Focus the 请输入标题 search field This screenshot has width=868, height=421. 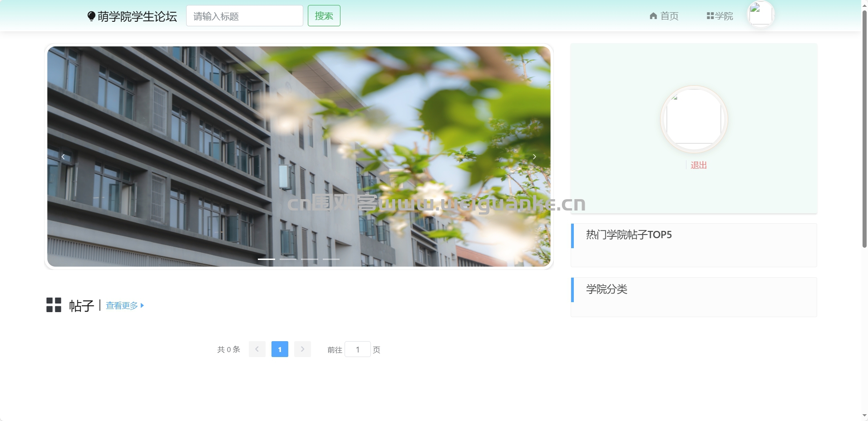click(245, 16)
